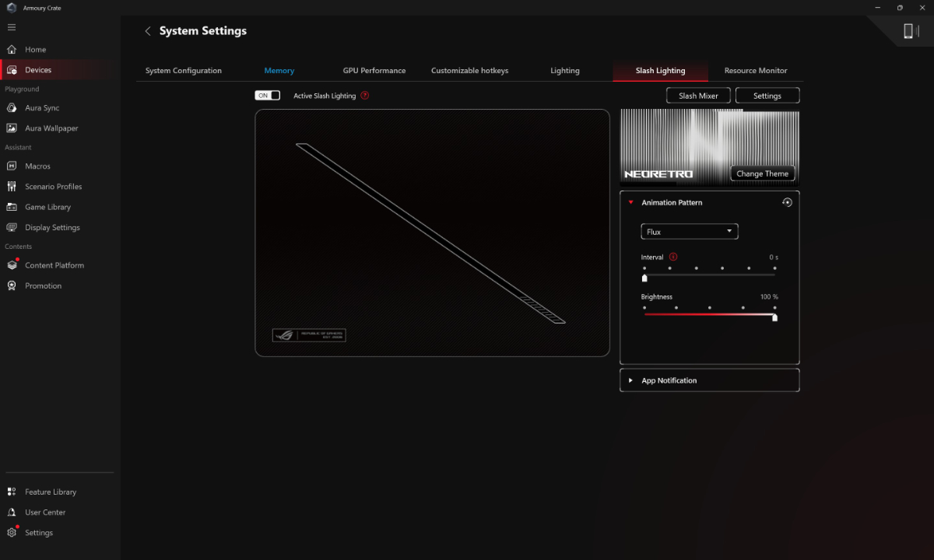
Task: Turn off the Active Slash Lighting toggle
Action: tap(268, 96)
